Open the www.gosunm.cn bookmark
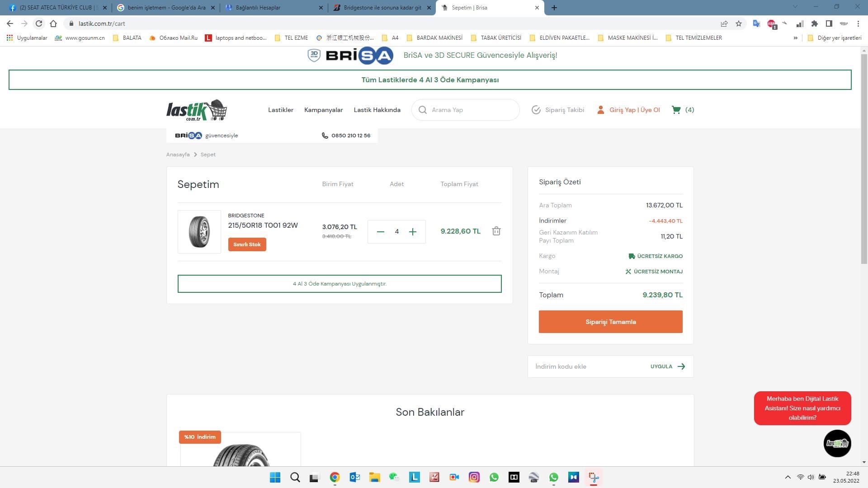 pos(80,38)
